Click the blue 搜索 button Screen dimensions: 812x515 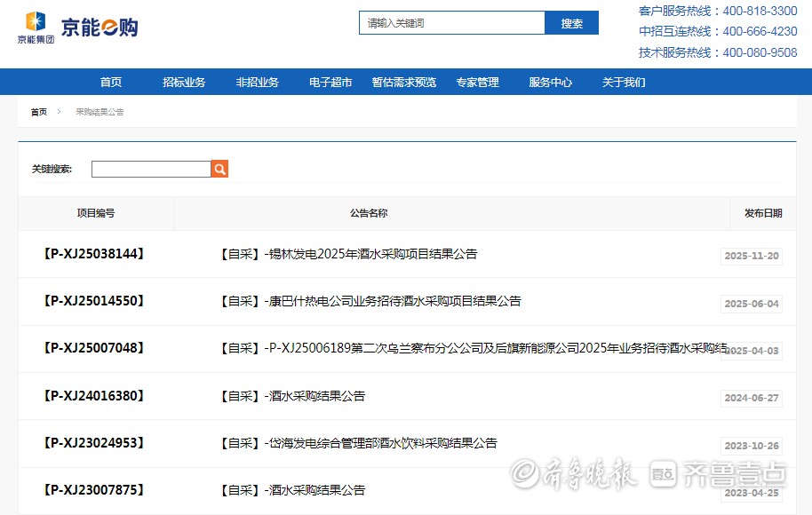(x=571, y=23)
